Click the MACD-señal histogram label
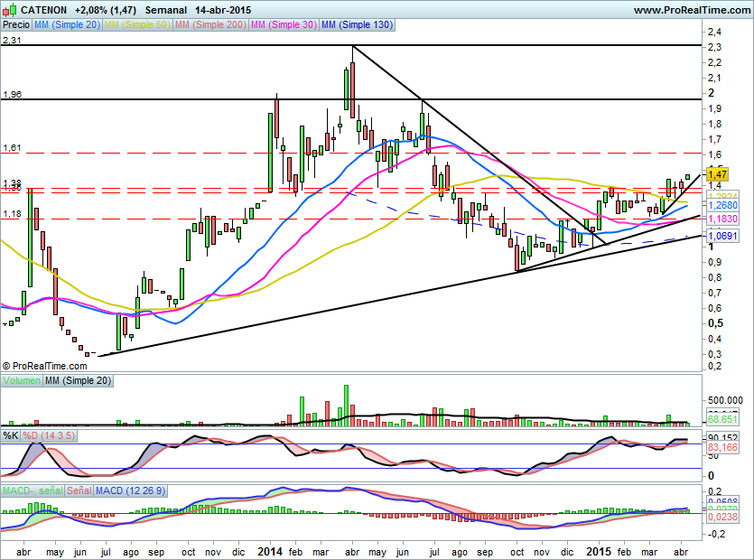This screenshot has height=560, width=754. [x=32, y=490]
